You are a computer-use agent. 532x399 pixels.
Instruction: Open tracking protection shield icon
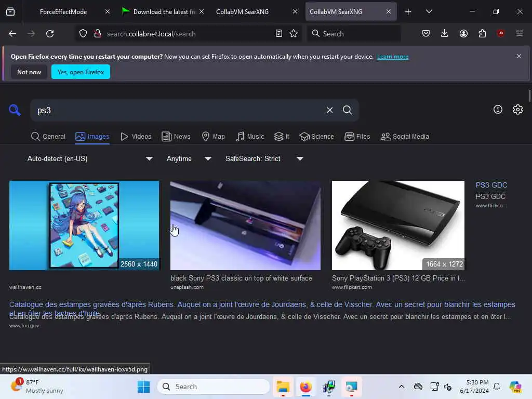(83, 34)
